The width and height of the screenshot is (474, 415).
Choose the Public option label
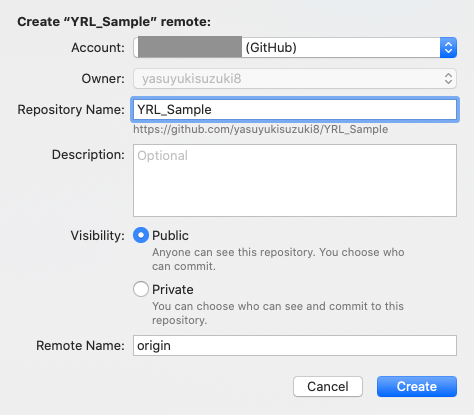coord(170,235)
